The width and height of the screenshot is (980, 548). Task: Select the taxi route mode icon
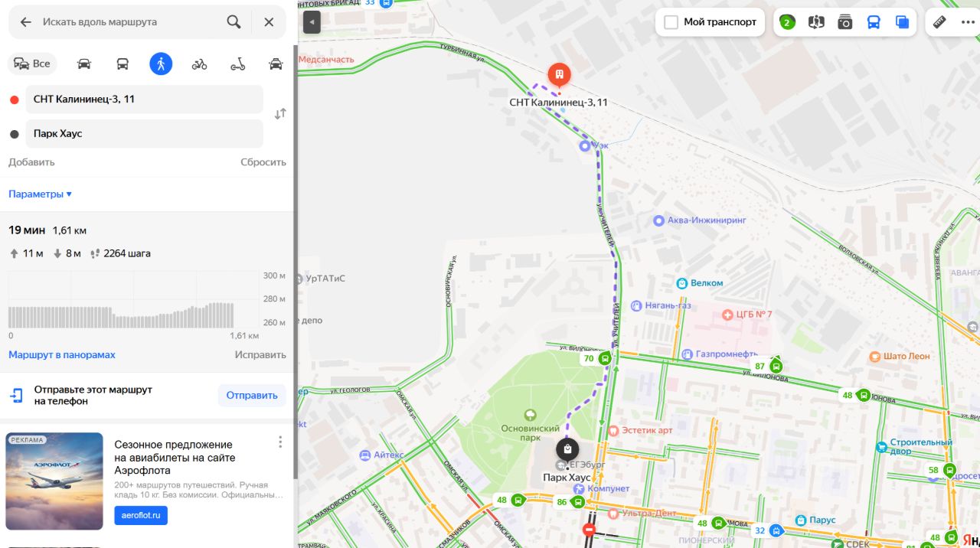276,64
